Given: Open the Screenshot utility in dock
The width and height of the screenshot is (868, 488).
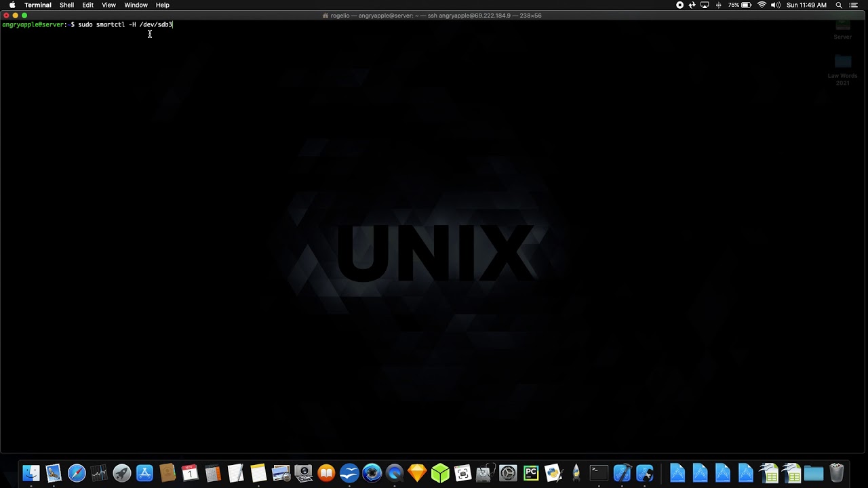Looking at the screenshot, I should tap(462, 472).
